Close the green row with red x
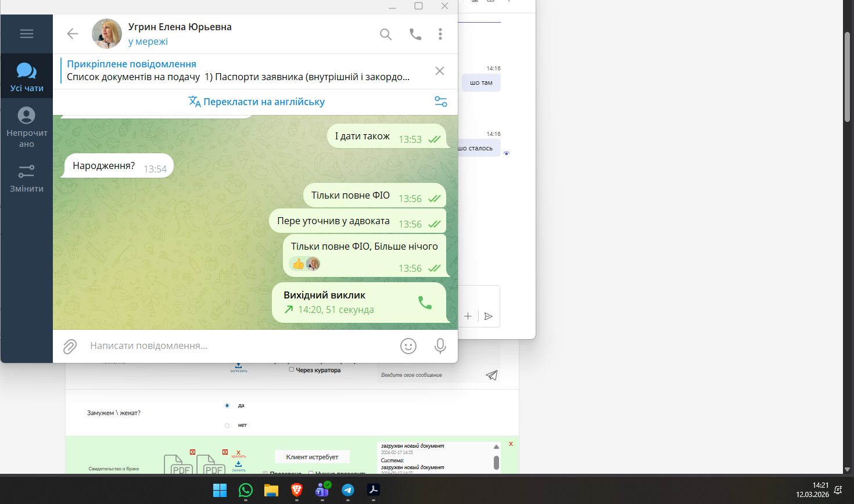Screen dimensions: 854x504 [x=511, y=444]
